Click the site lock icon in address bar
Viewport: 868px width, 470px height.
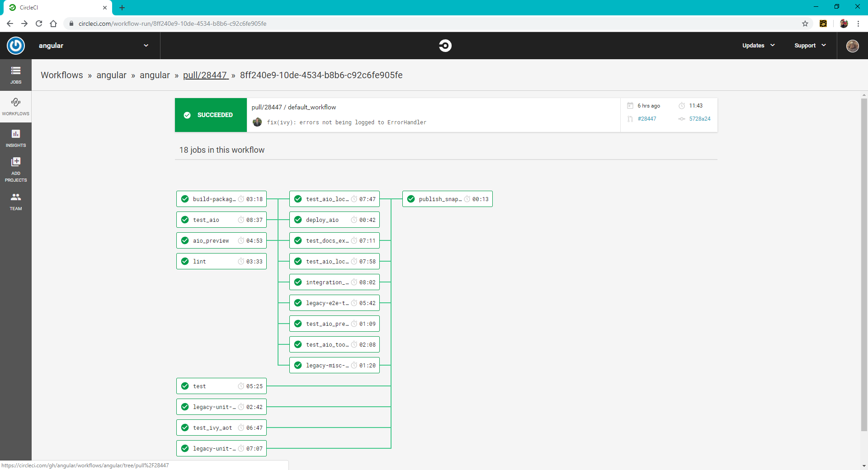click(x=71, y=23)
